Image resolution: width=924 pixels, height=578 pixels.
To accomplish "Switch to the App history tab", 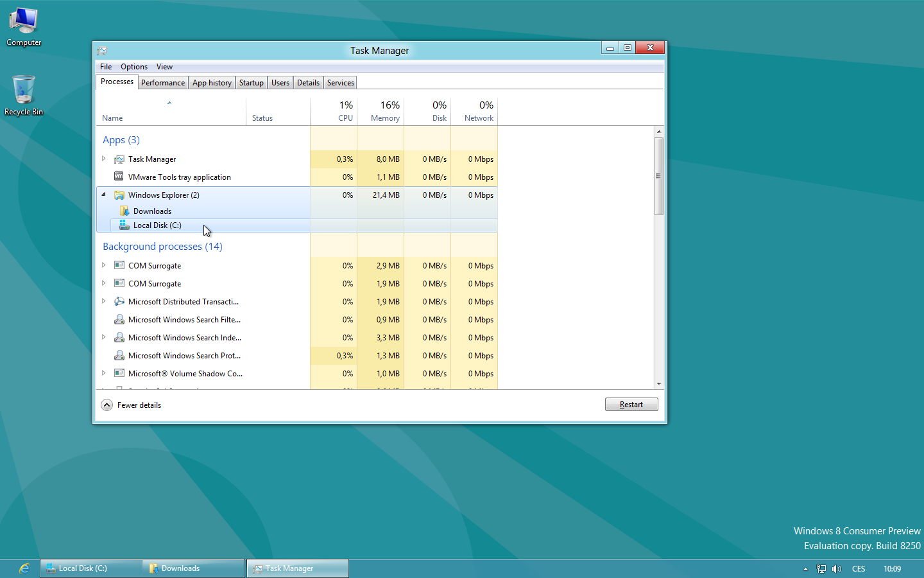I will pos(212,83).
